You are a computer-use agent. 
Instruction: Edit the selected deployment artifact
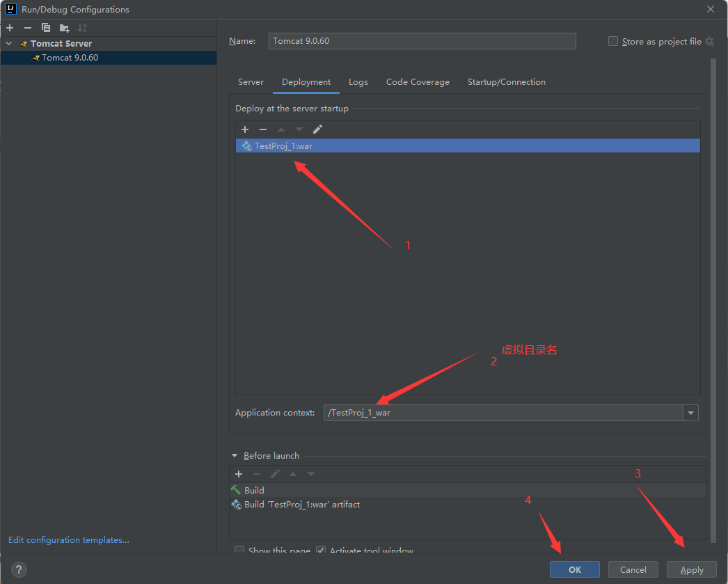(317, 129)
